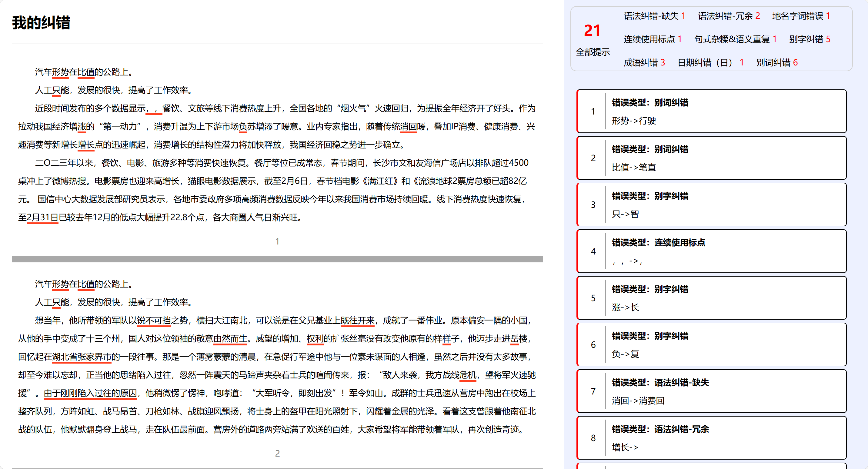Filter by 成语纠错 category

click(644, 62)
